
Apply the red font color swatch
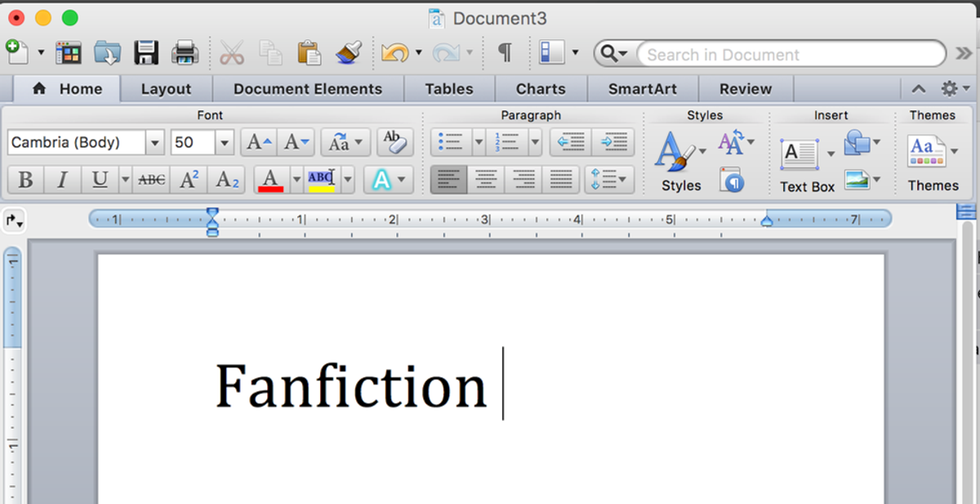click(270, 180)
